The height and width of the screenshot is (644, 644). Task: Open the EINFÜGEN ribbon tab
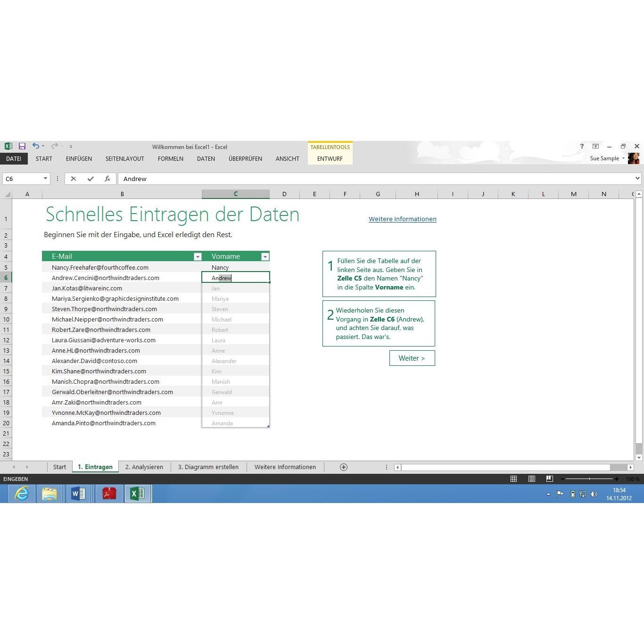coord(79,159)
